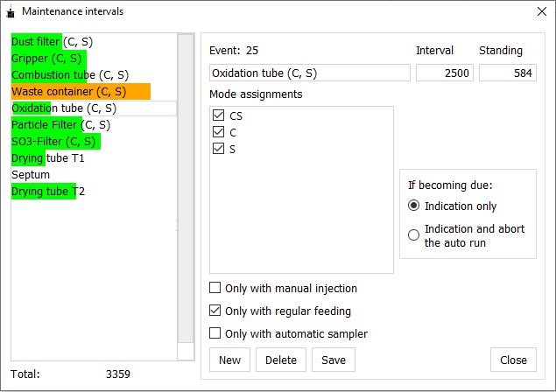Click the Close button
This screenshot has height=392, width=556.
513,360
